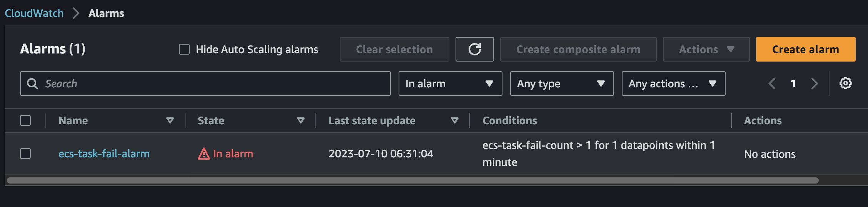Click the Create alarm button
Viewport: 868px width, 207px height.
coord(806,49)
